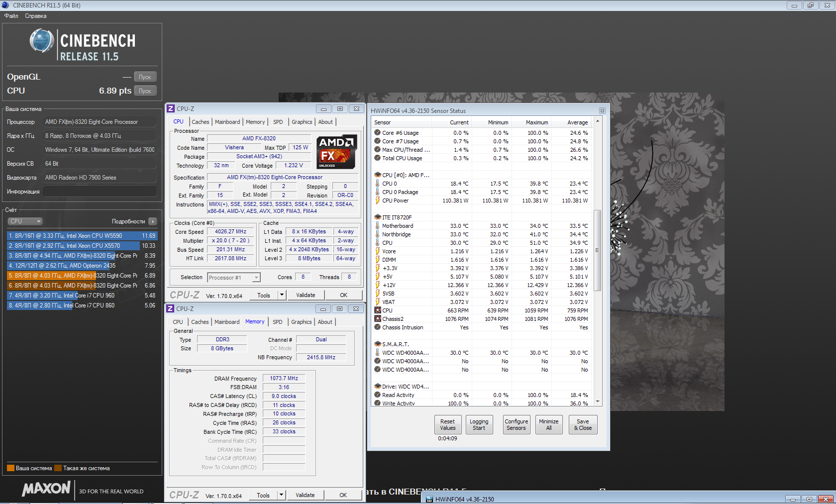
Task: Switch to CPU tab in lower CPU-Z
Action: click(178, 322)
